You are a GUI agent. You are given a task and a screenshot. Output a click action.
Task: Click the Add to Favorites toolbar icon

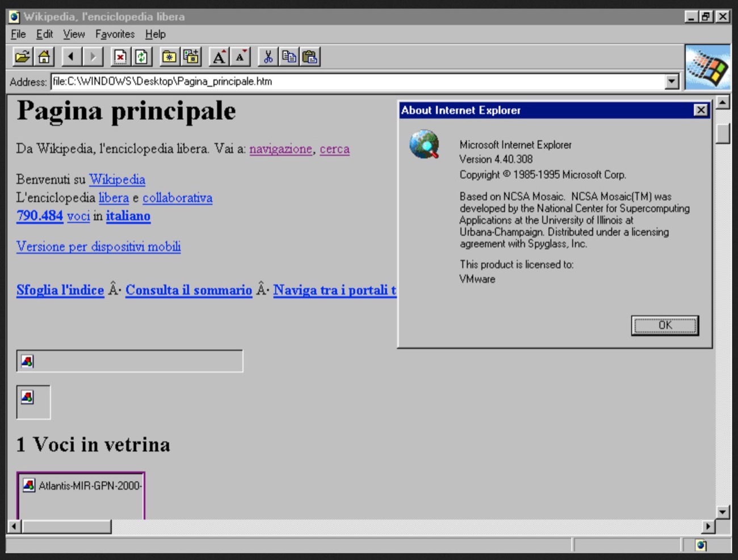point(191,57)
